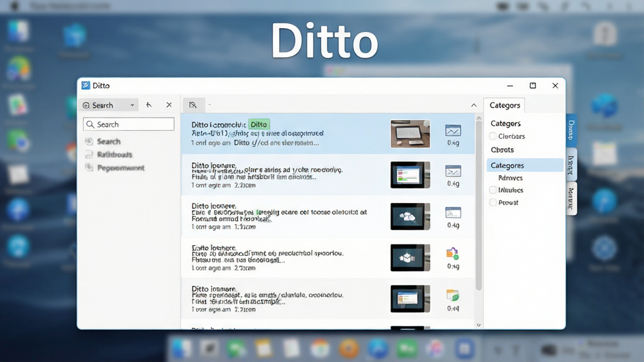Toggle the Ilntuioes checkbox
The height and width of the screenshot is (362, 644).
tap(493, 190)
